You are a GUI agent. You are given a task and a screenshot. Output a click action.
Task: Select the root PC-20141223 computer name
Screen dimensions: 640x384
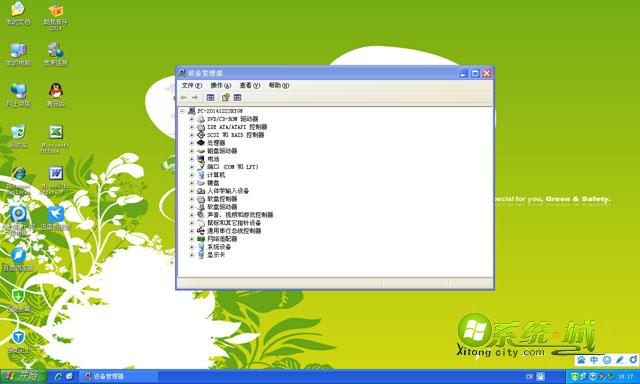[220, 111]
